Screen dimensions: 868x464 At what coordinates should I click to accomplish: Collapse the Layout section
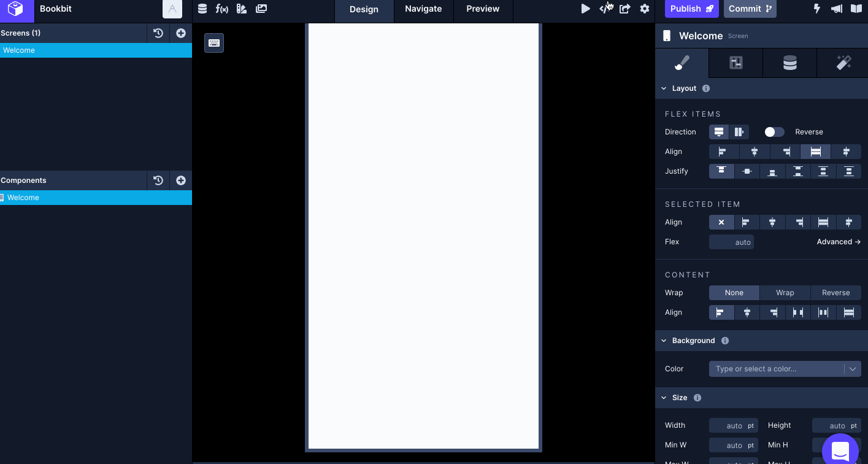(x=664, y=88)
